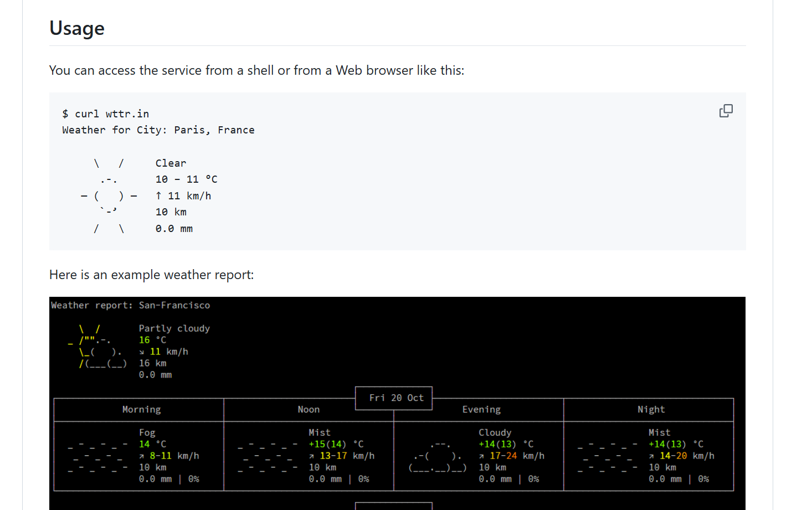Click 'Here is an example weather report:' text

(152, 275)
